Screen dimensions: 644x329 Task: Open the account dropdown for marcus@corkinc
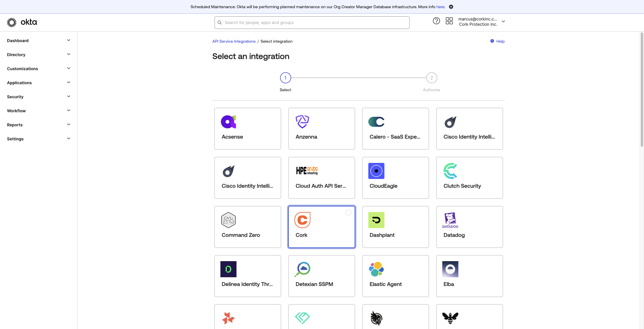point(481,22)
